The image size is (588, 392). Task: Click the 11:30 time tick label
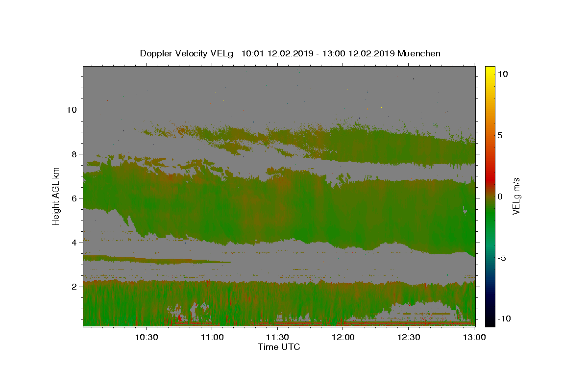coord(278,337)
